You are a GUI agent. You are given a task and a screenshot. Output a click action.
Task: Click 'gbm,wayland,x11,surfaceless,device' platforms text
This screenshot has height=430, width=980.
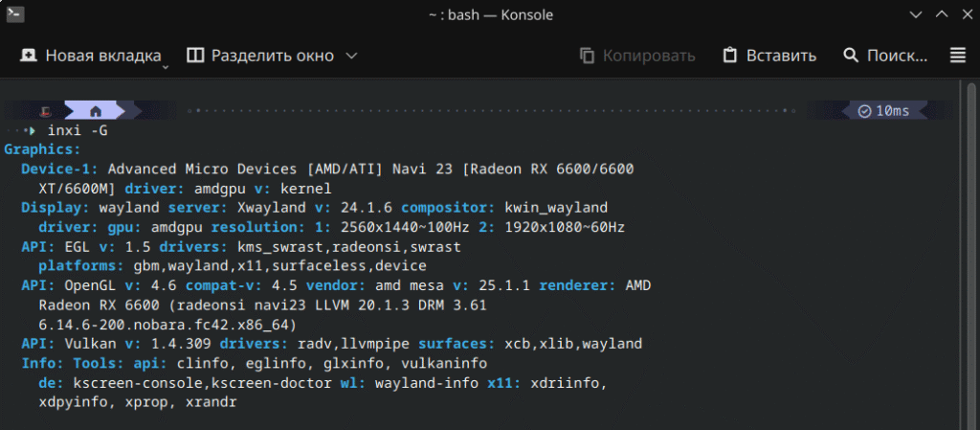280,265
